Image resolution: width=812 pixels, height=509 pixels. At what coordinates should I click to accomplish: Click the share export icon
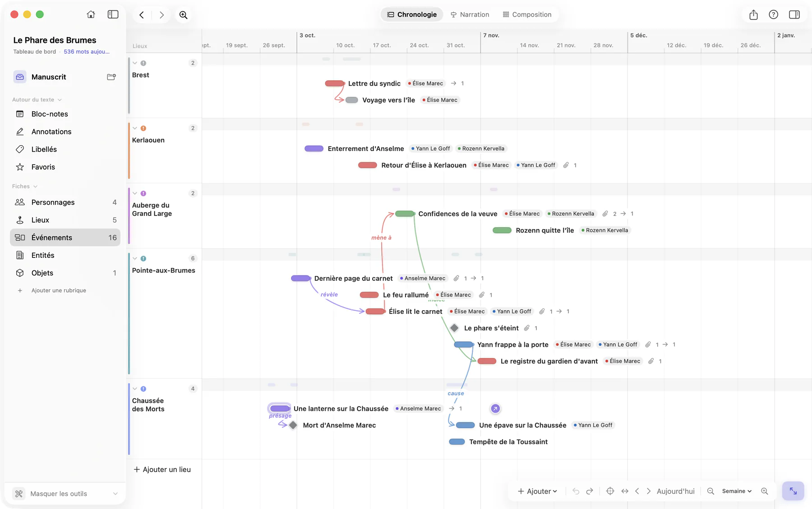click(x=753, y=15)
